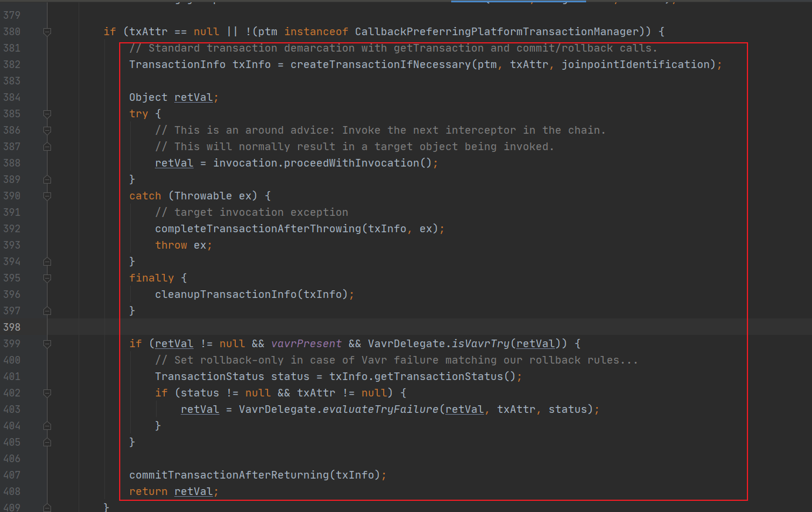This screenshot has height=512, width=812.
Task: Click the throw keyword on line 393
Action: coord(171,245)
